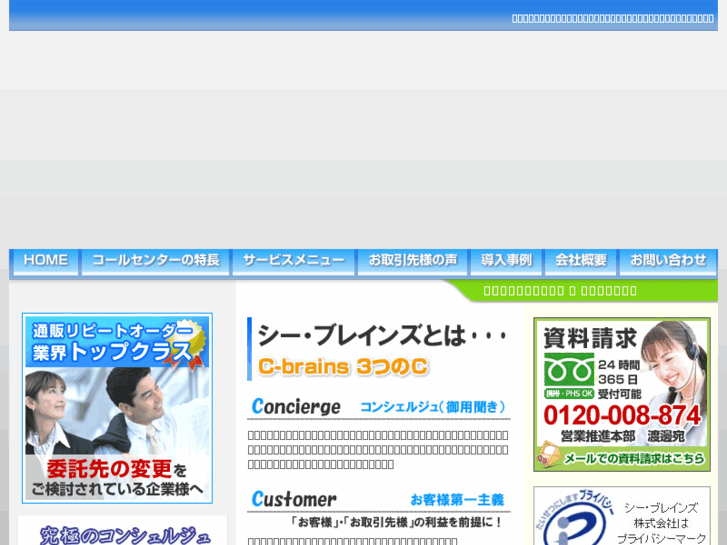
Task: Open the コールセンターの特長 menu item
Action: (155, 261)
